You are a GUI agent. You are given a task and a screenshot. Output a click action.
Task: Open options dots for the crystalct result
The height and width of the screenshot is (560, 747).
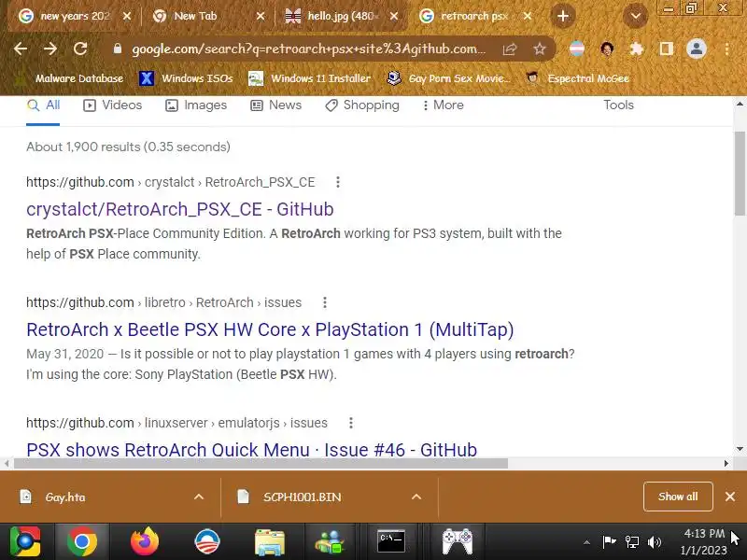click(338, 182)
